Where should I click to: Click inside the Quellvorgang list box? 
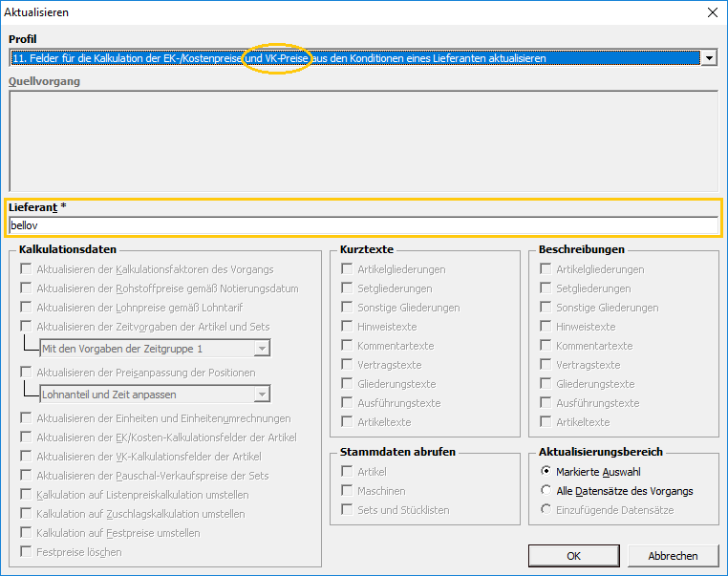[x=363, y=141]
